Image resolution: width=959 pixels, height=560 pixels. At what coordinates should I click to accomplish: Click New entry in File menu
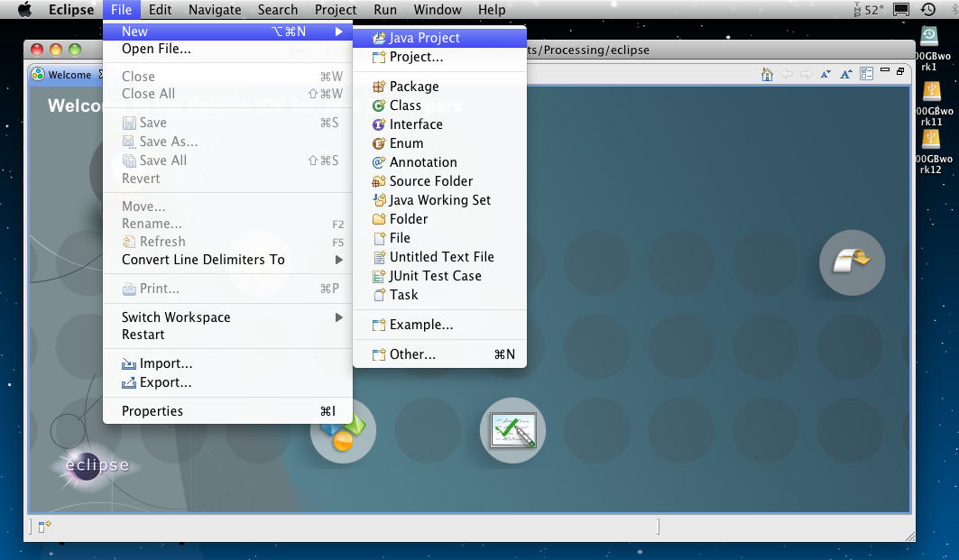pos(227,32)
